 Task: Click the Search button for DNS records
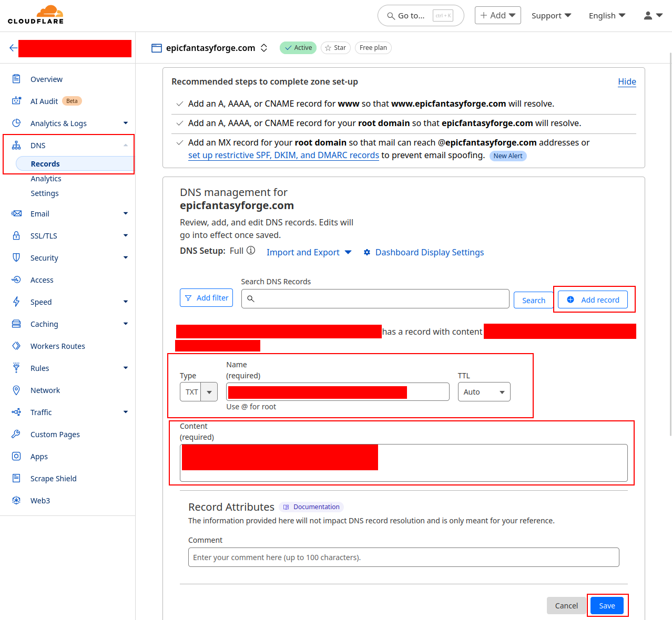pos(534,301)
